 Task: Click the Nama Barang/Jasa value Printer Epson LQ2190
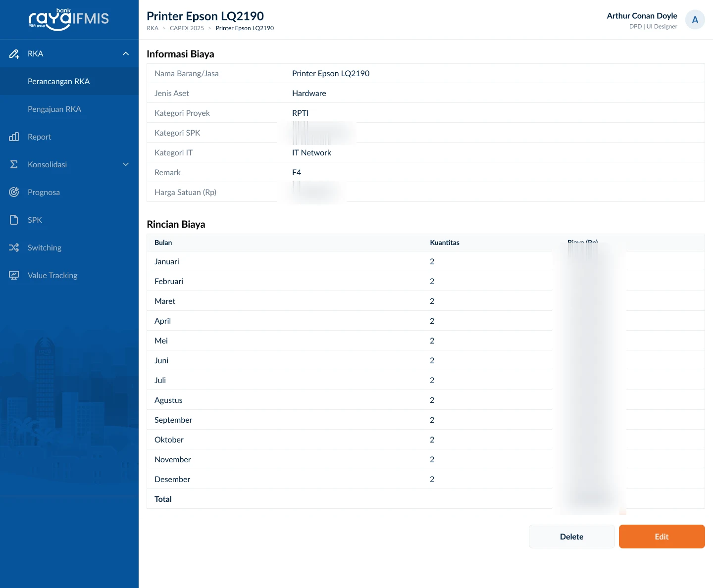[331, 73]
